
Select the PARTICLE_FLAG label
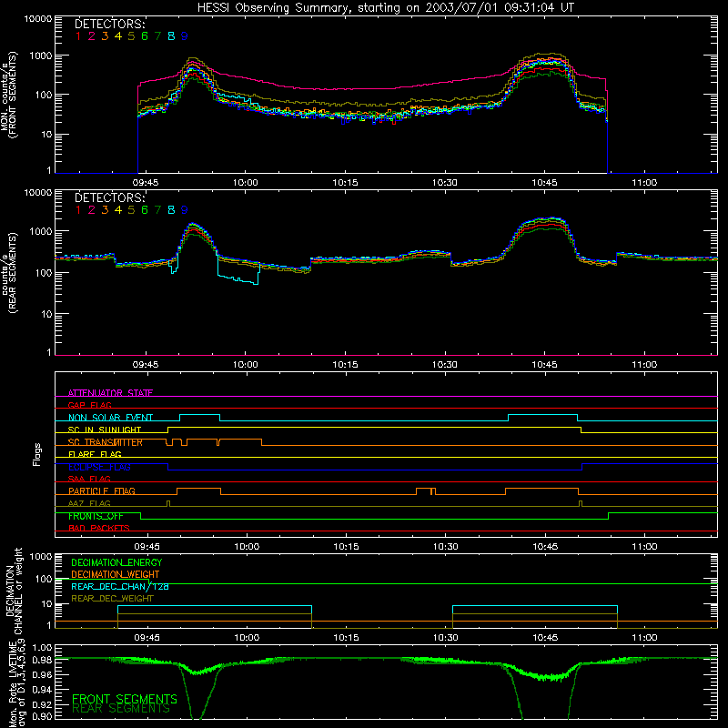pyautogui.click(x=102, y=490)
